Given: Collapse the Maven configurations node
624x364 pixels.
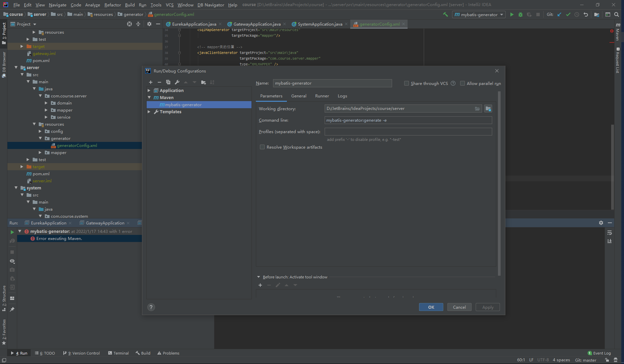Looking at the screenshot, I should (x=149, y=97).
